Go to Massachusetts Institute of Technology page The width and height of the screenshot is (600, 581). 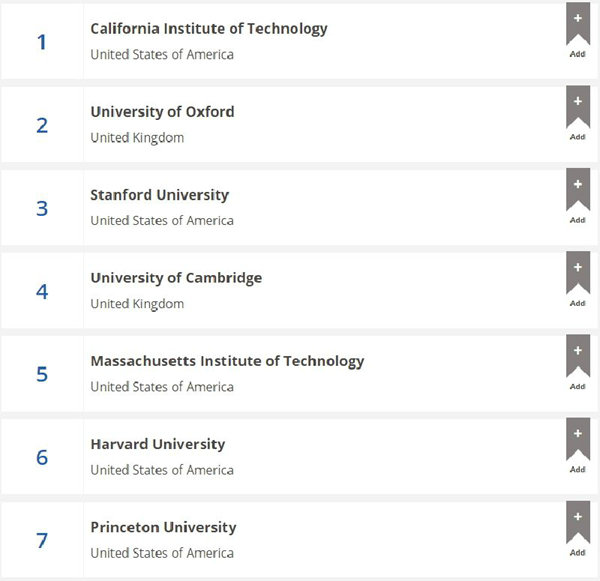(x=227, y=360)
